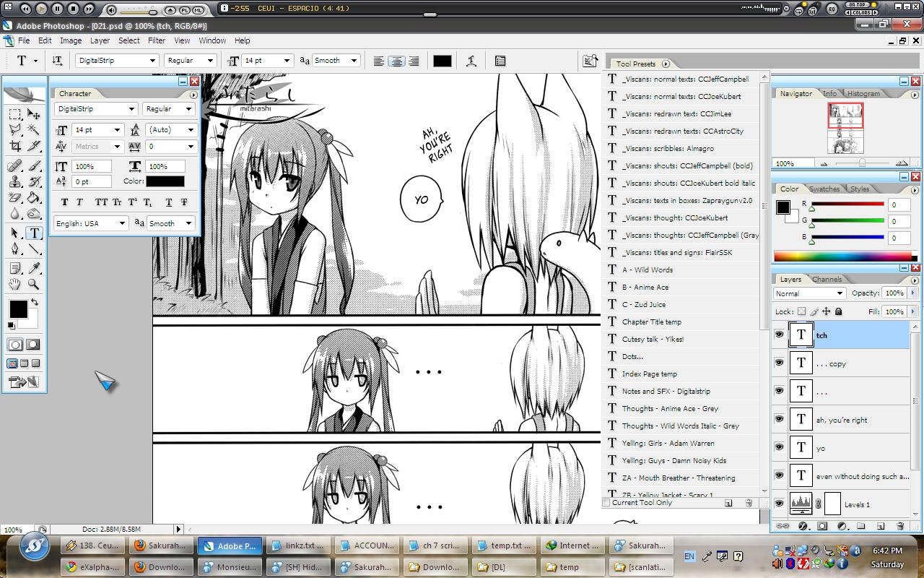Open Tool Presets panel flyout menu
Screen dimensions: 924x578
[666, 64]
